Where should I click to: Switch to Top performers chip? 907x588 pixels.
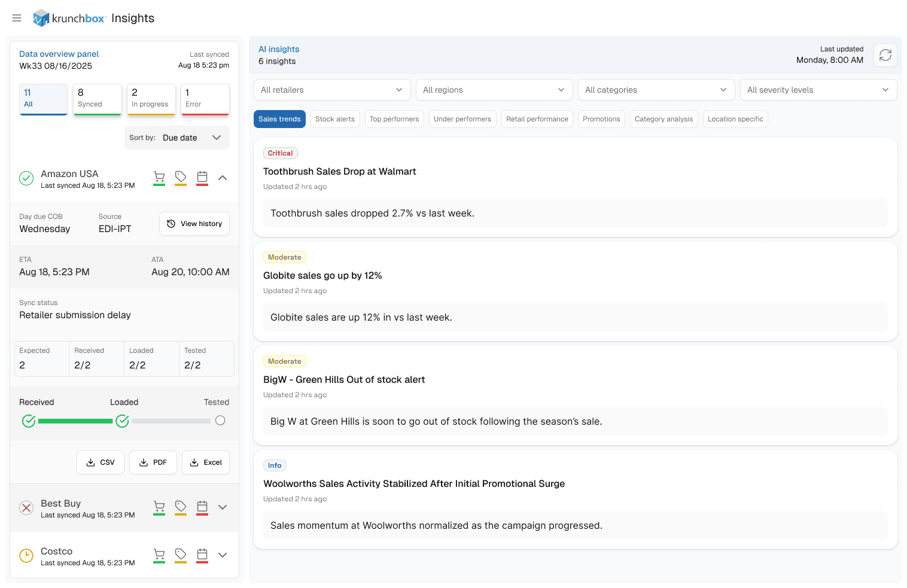[x=394, y=119]
